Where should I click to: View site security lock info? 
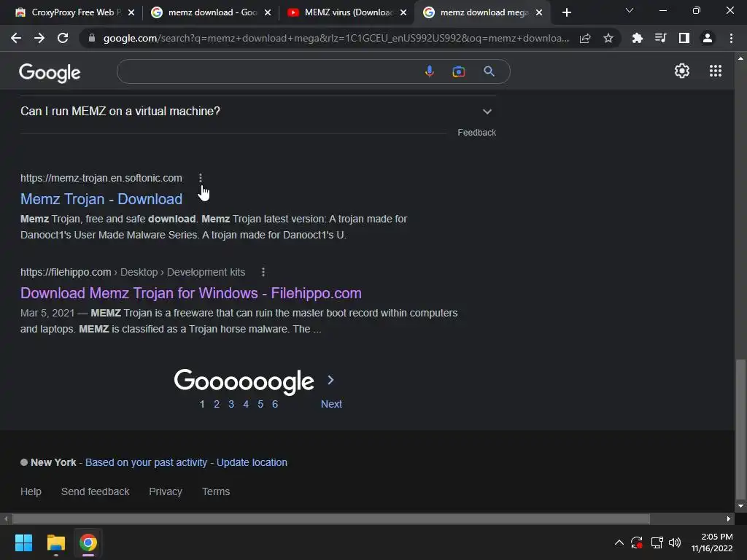92,38
